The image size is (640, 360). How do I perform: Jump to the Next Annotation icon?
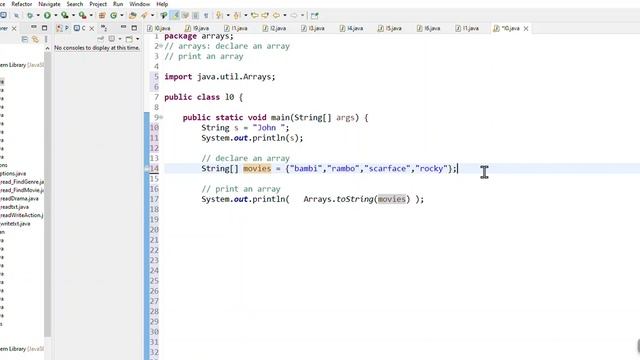[219, 16]
